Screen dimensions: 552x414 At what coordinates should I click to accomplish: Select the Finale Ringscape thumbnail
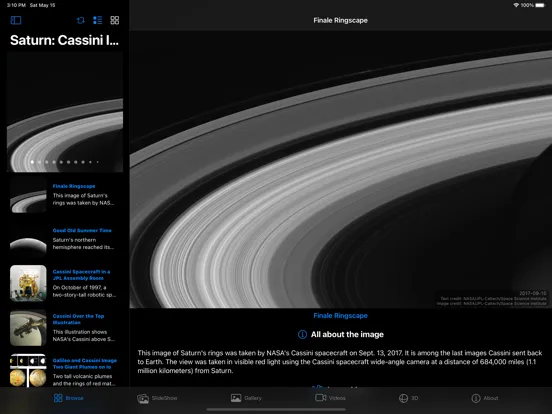[28, 195]
